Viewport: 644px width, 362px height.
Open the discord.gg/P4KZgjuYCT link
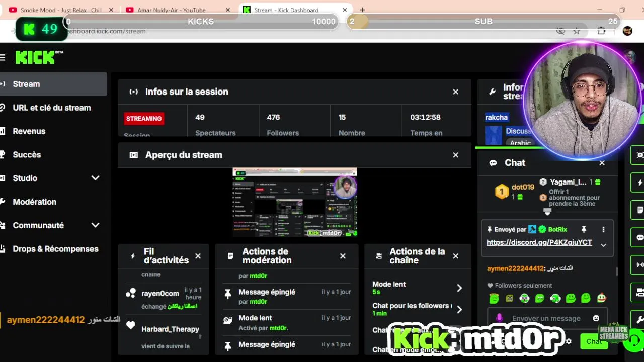[x=539, y=242]
